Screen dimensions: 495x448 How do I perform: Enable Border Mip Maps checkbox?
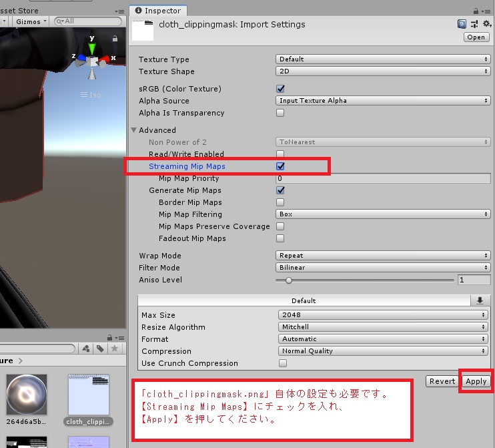click(280, 202)
